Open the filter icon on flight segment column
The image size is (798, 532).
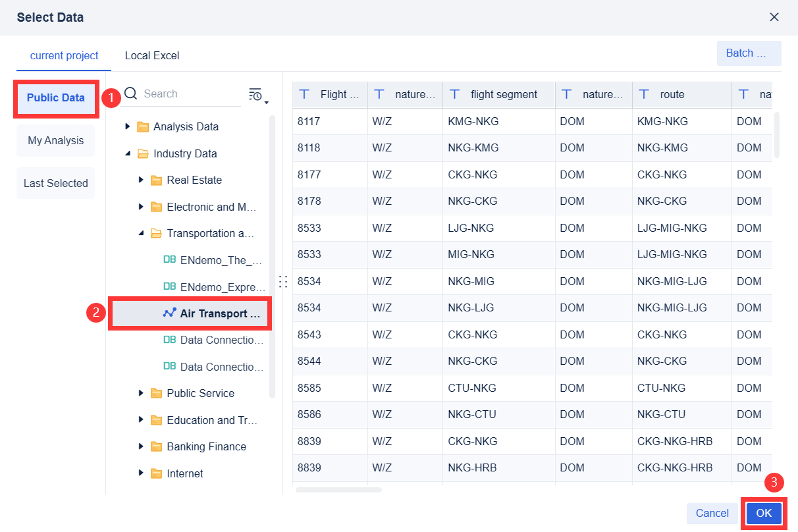(454, 94)
